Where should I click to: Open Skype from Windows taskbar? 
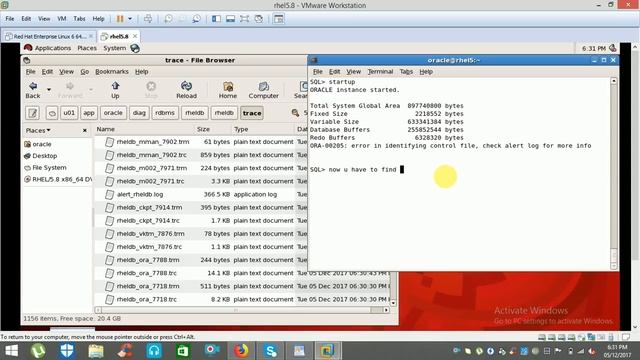[270, 351]
